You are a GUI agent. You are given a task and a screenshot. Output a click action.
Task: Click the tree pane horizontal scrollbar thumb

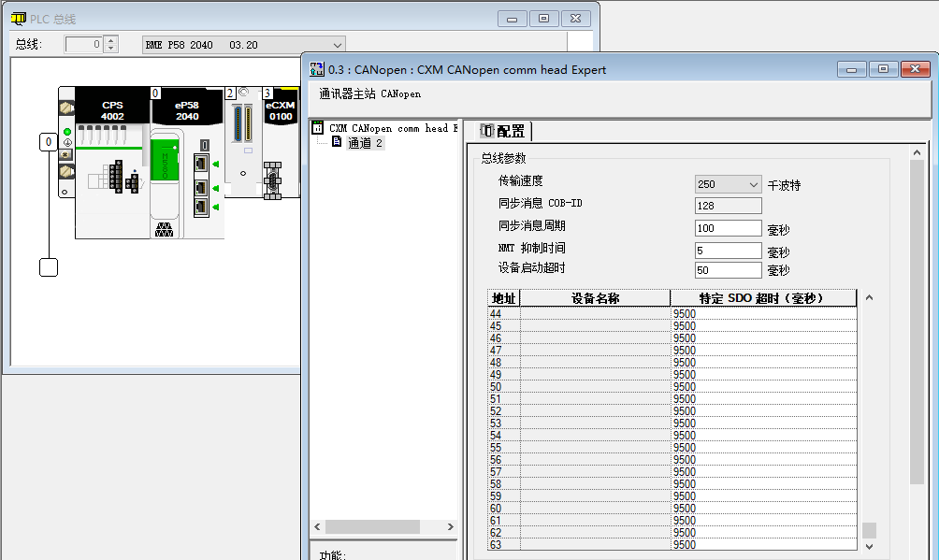click(372, 526)
